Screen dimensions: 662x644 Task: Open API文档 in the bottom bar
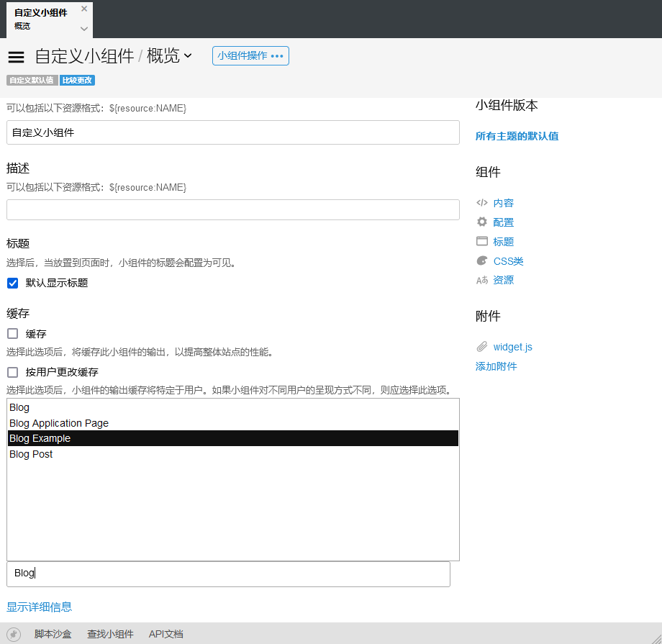165,634
